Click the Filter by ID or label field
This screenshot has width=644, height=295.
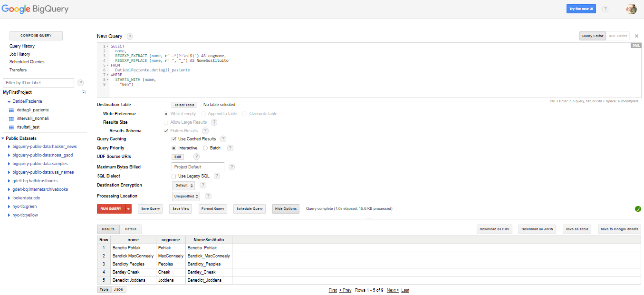coord(38,83)
